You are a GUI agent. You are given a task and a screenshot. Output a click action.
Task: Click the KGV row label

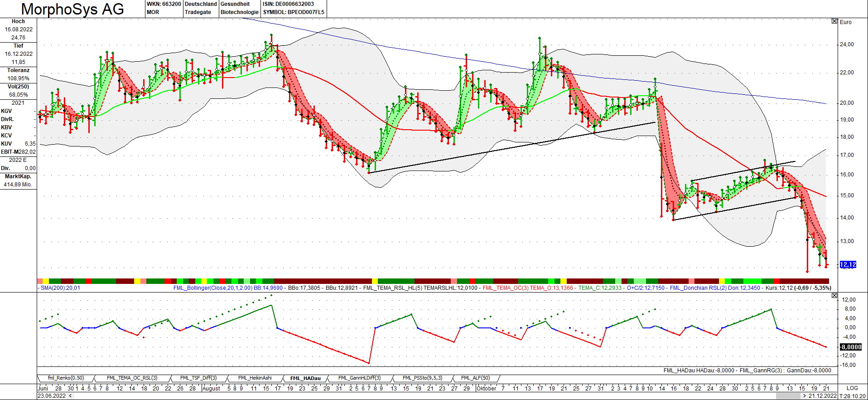(6, 111)
